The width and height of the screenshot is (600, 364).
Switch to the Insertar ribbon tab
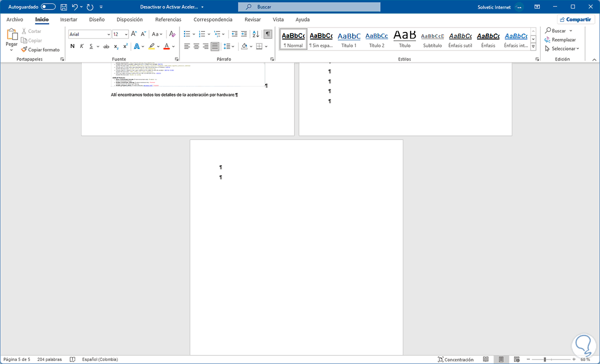click(68, 19)
